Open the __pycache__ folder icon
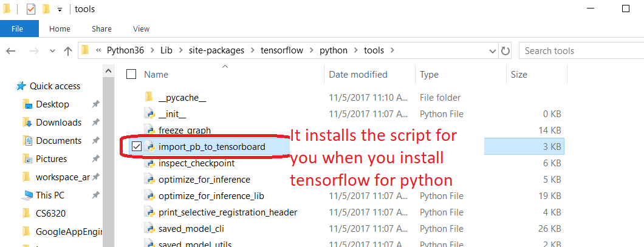644x247 pixels. point(149,98)
